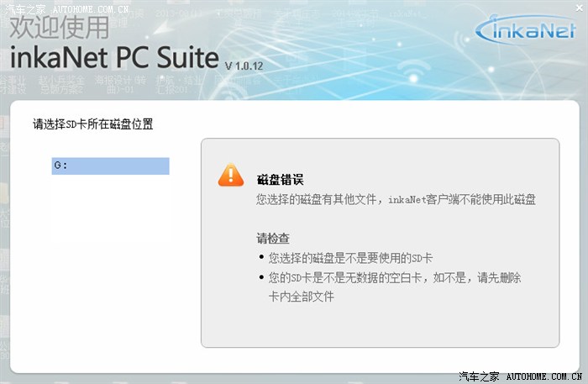Screen dimensions: 588x384
Task: Click the 请选择SD卡所在磁盘位置 prompt label
Action: coord(93,124)
